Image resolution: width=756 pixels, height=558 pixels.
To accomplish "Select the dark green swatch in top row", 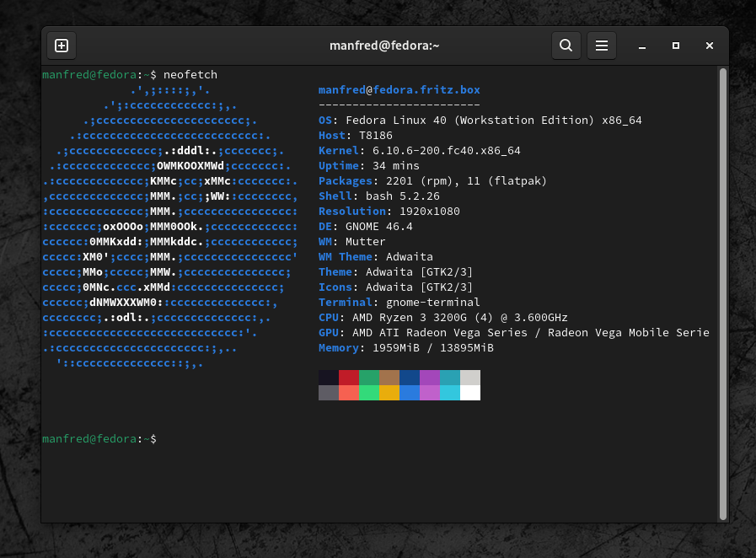I will (369, 378).
